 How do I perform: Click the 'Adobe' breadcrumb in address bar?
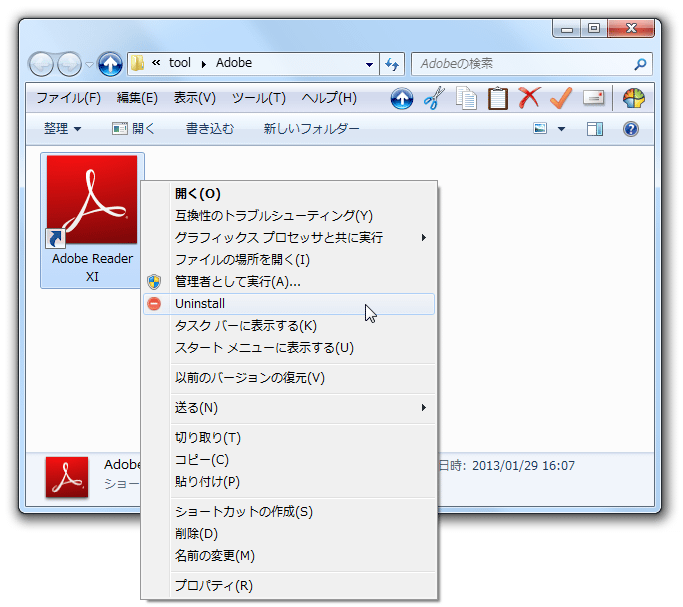click(234, 63)
